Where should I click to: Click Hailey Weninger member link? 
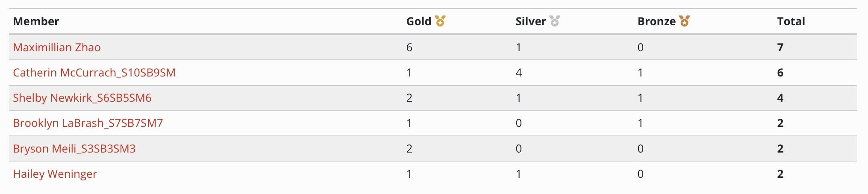coord(55,174)
